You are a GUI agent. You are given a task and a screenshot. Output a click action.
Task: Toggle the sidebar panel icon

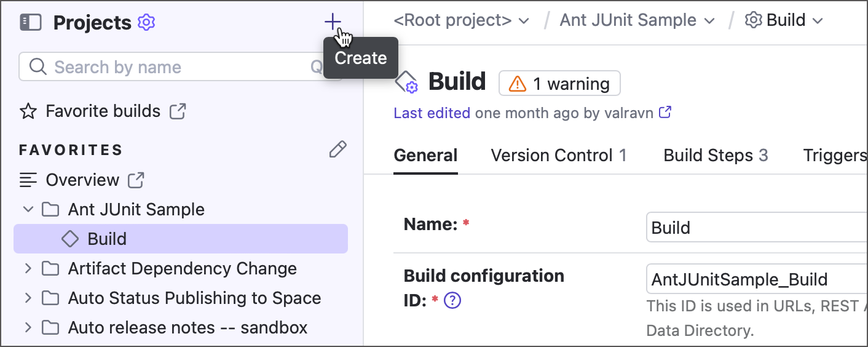31,23
